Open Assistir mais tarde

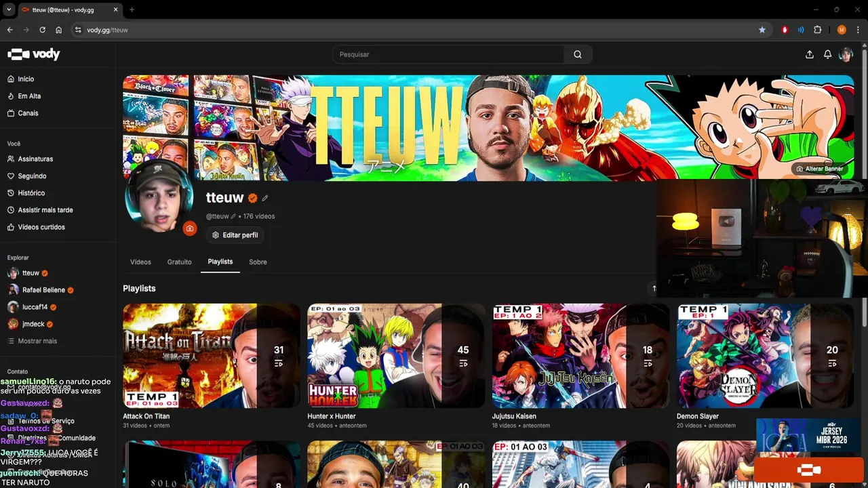(45, 210)
